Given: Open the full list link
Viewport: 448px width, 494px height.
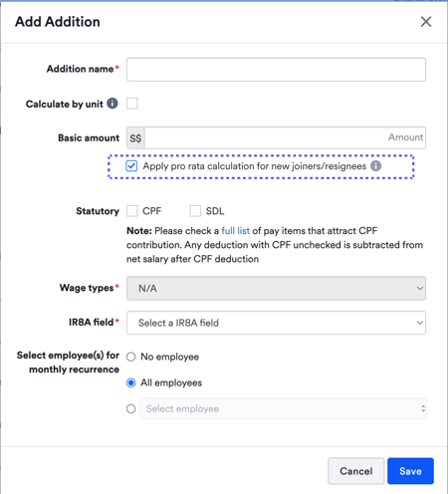Looking at the screenshot, I should pos(235,231).
